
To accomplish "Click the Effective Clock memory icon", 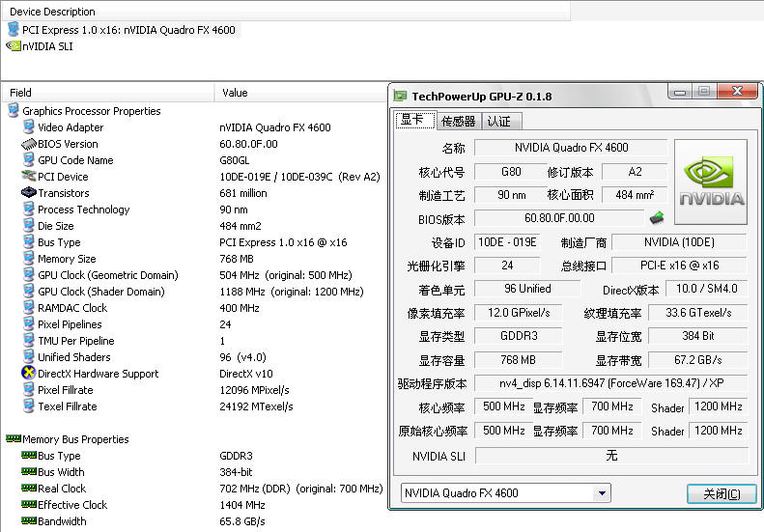I will 29,504.
